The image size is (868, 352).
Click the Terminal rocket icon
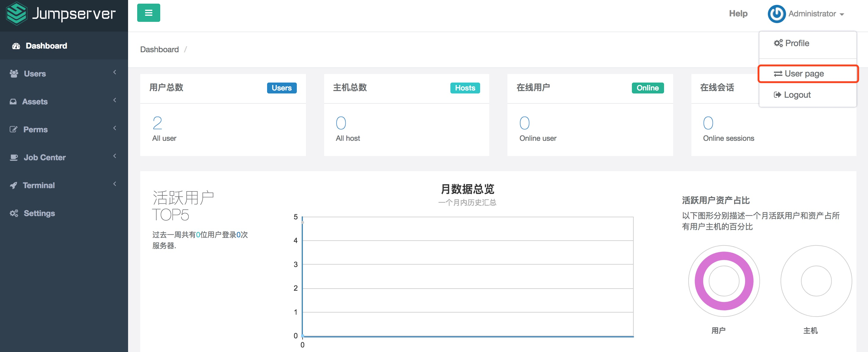(13, 185)
